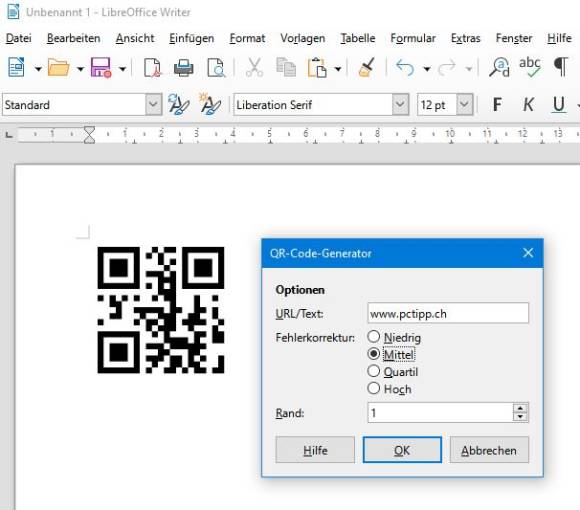Image resolution: width=580 pixels, height=510 pixels.
Task: Confirm with the OK button
Action: coord(402,450)
